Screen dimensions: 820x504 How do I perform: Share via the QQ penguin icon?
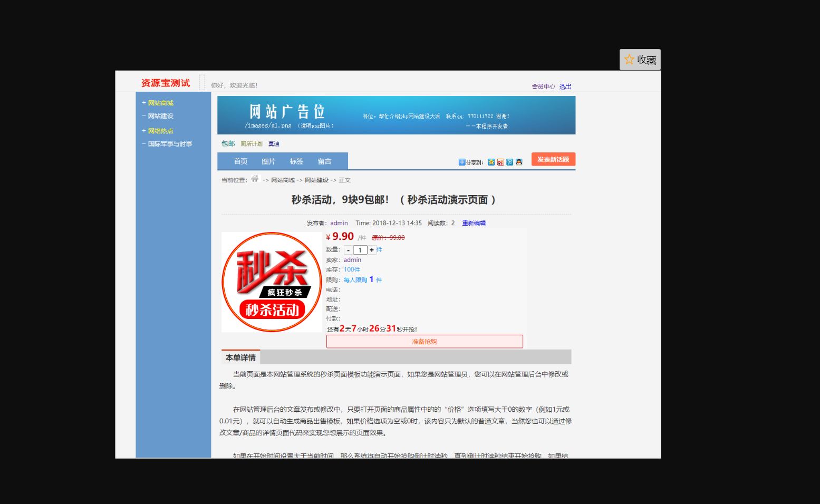(519, 162)
